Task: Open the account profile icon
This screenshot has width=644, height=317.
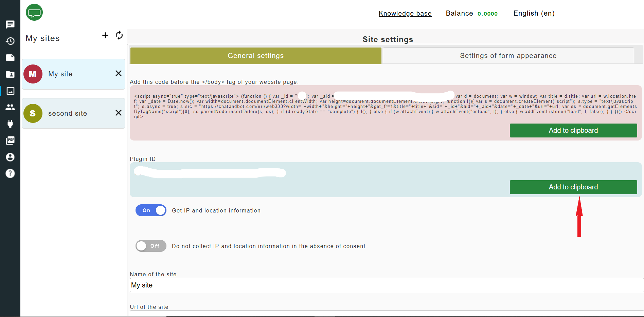Action: 10,157
